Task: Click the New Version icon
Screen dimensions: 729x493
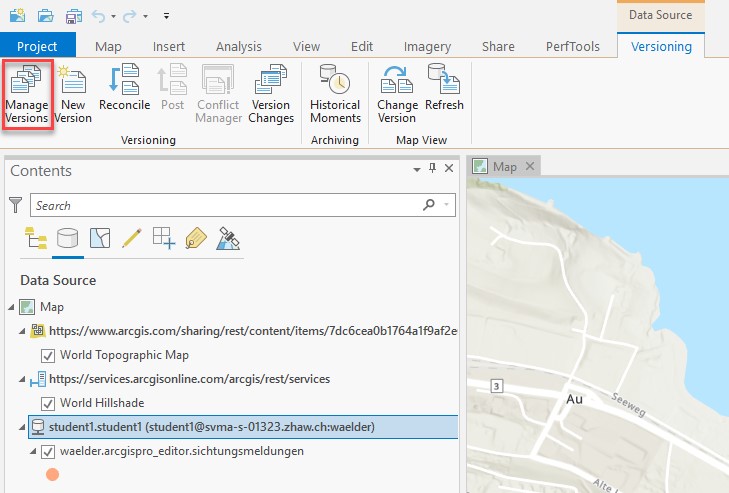Action: point(73,94)
